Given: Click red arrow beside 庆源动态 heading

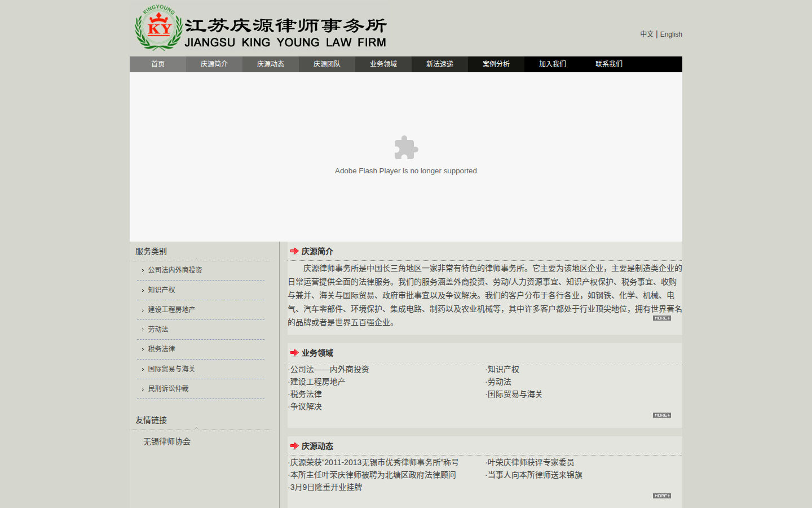Looking at the screenshot, I should pyautogui.click(x=294, y=446).
